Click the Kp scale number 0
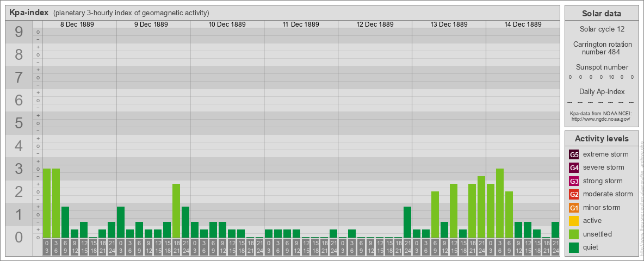 click(x=19, y=237)
